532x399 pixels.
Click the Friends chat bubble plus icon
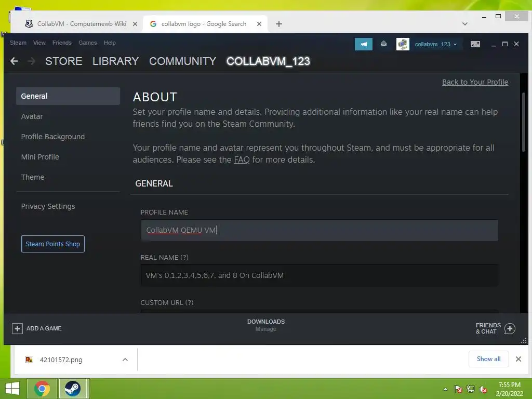tap(510, 328)
